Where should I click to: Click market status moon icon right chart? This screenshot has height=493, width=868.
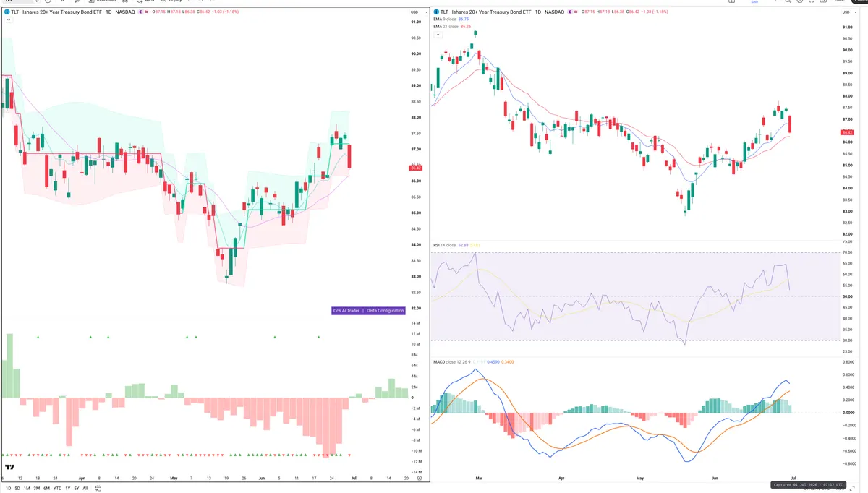tap(569, 12)
